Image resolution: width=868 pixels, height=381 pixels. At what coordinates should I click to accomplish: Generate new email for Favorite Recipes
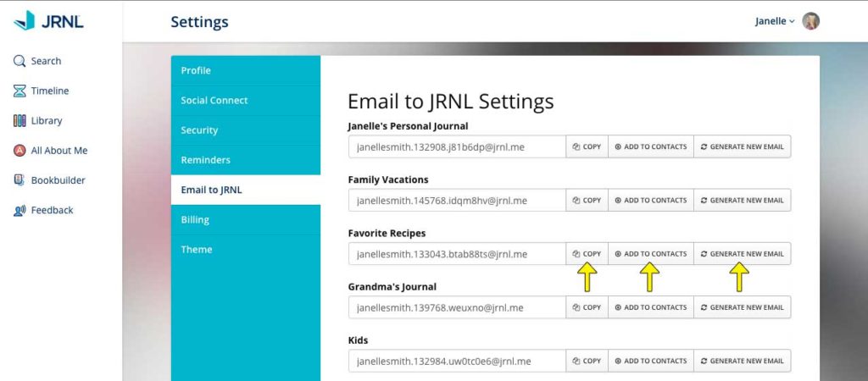tap(743, 254)
